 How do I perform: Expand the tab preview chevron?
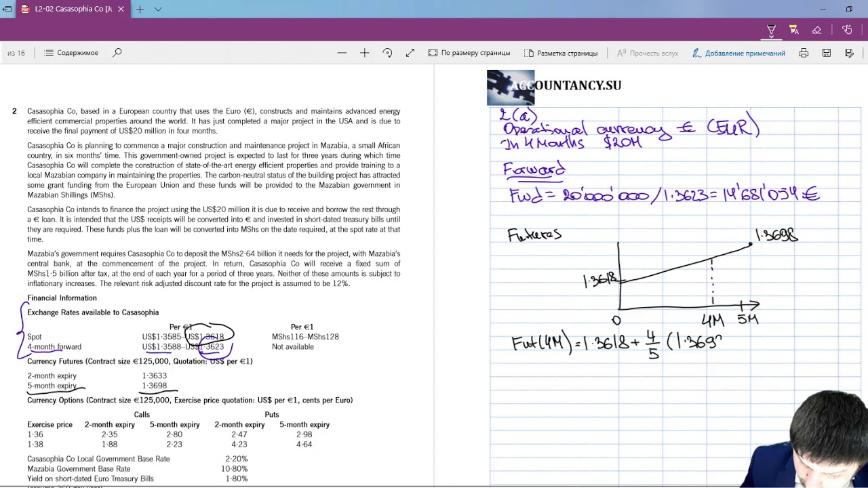click(158, 9)
